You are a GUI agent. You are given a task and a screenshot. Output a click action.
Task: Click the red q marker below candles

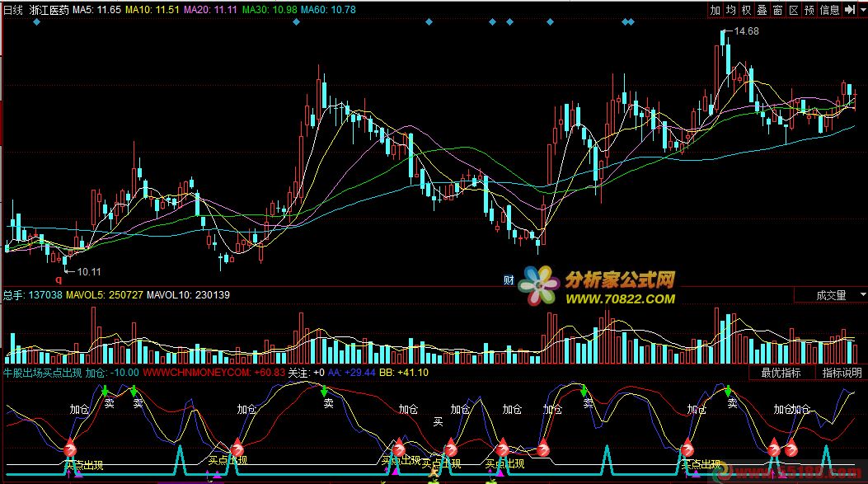tap(58, 280)
